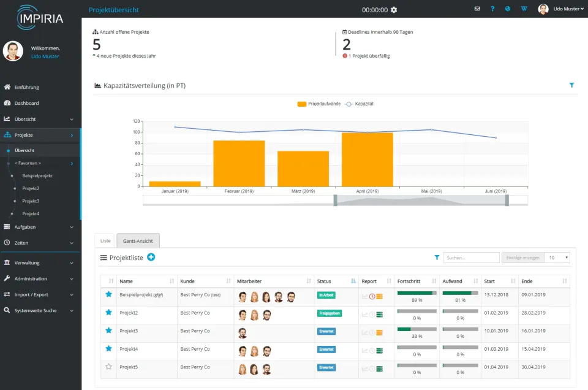
Task: Open Beispielprojekt in sidebar favorites
Action: [37, 175]
